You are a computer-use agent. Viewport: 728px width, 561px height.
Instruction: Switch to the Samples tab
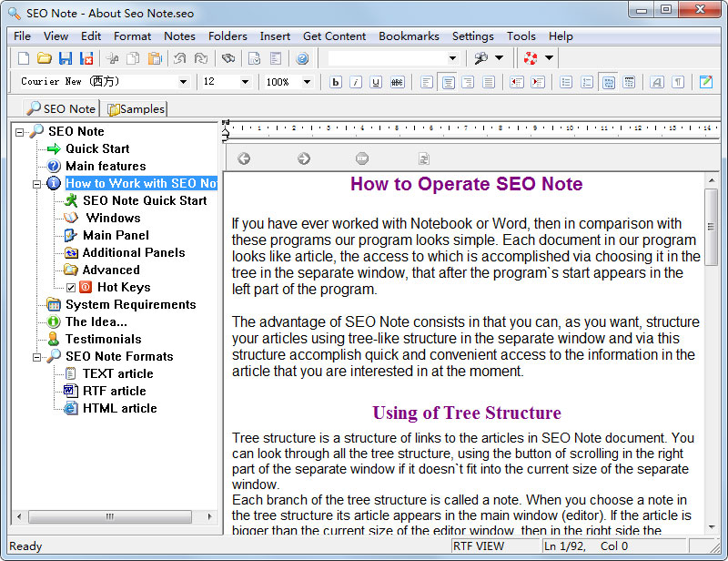[x=136, y=109]
